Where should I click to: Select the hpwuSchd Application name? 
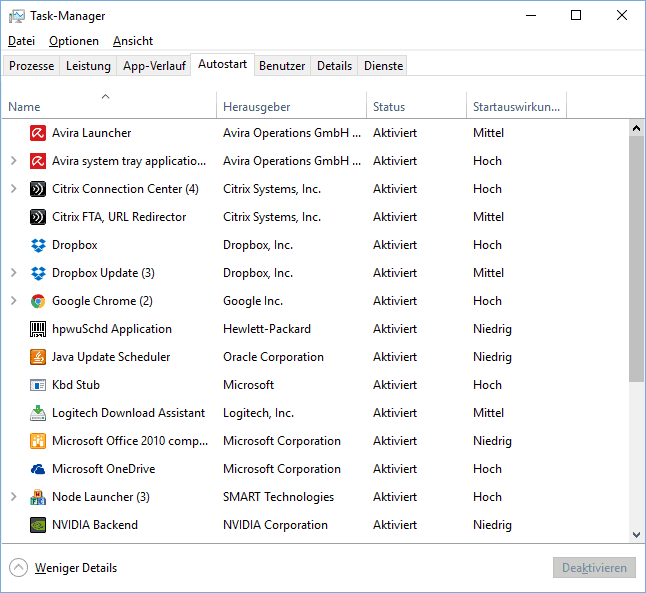112,329
